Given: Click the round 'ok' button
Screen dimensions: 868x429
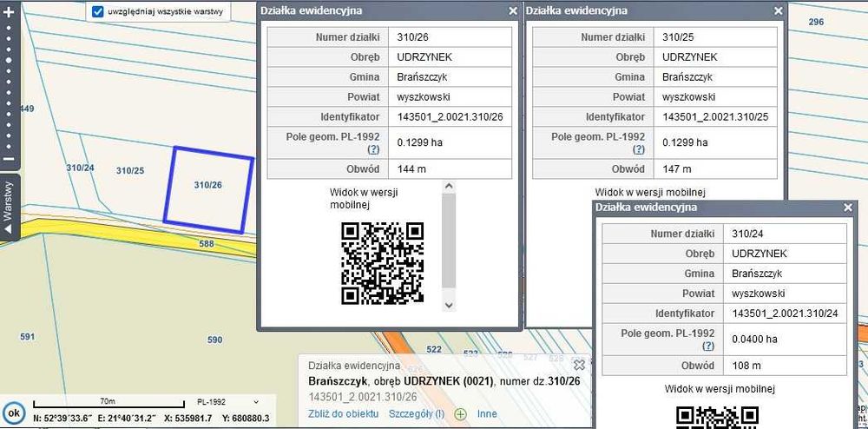Looking at the screenshot, I should tap(14, 412).
